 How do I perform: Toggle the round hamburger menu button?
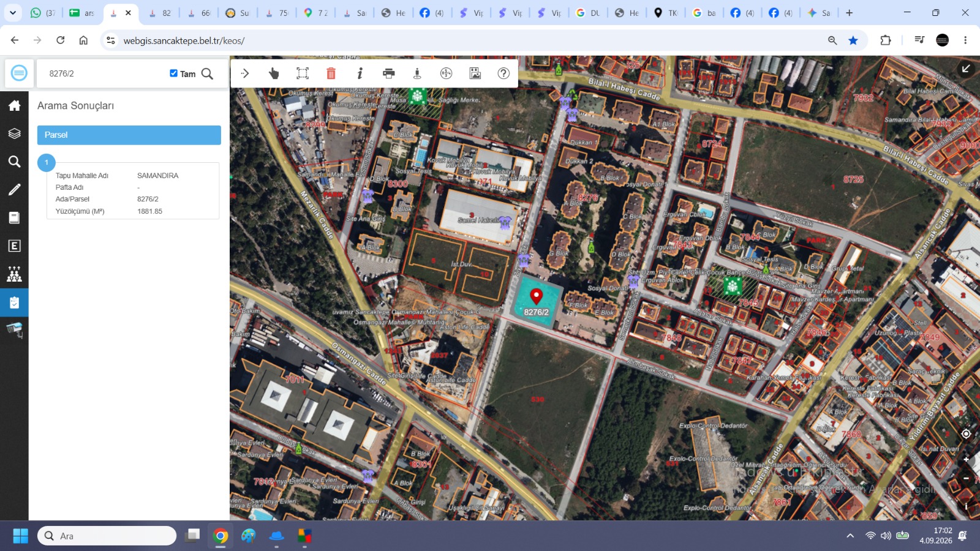tap(19, 73)
